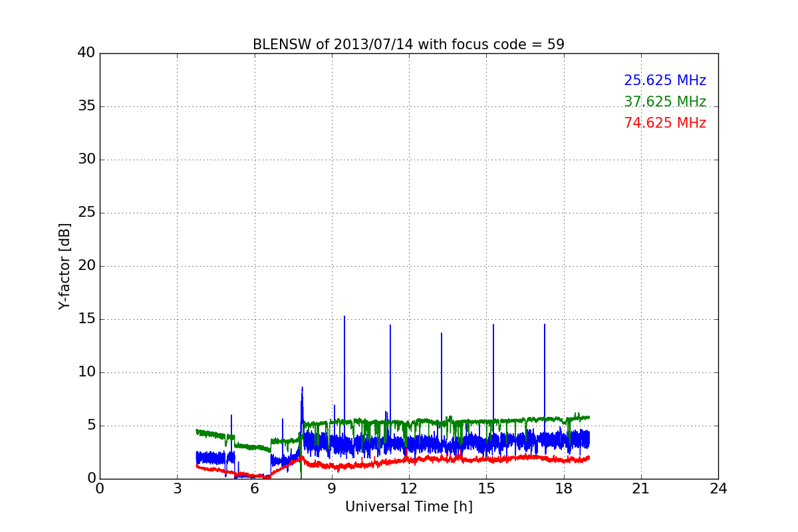This screenshot has width=798, height=532.
Task: Click the Y-factor [dB] axis label
Action: [x=65, y=266]
